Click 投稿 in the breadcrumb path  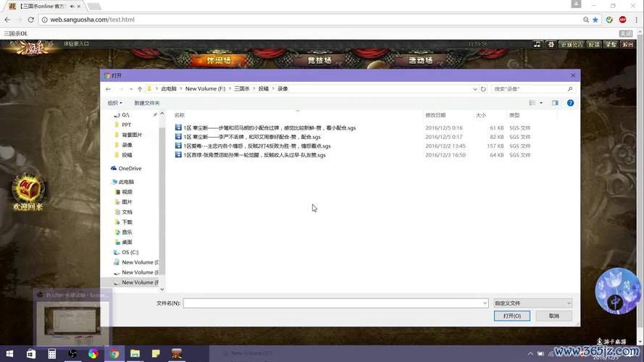(263, 88)
